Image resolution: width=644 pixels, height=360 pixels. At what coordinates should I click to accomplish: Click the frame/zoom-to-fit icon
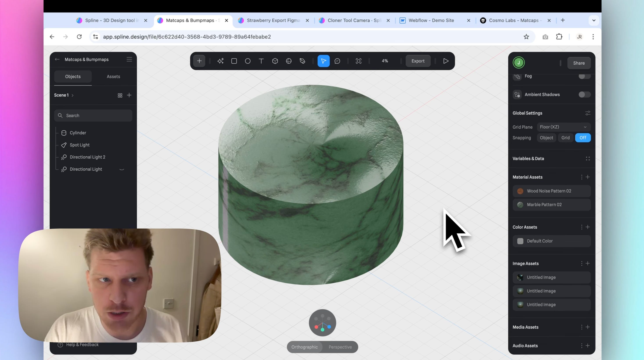click(358, 61)
